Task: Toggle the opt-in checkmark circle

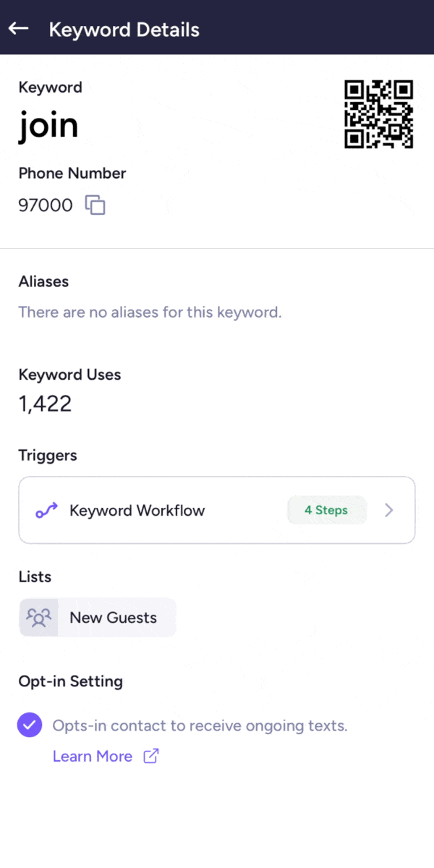Action: [30, 726]
